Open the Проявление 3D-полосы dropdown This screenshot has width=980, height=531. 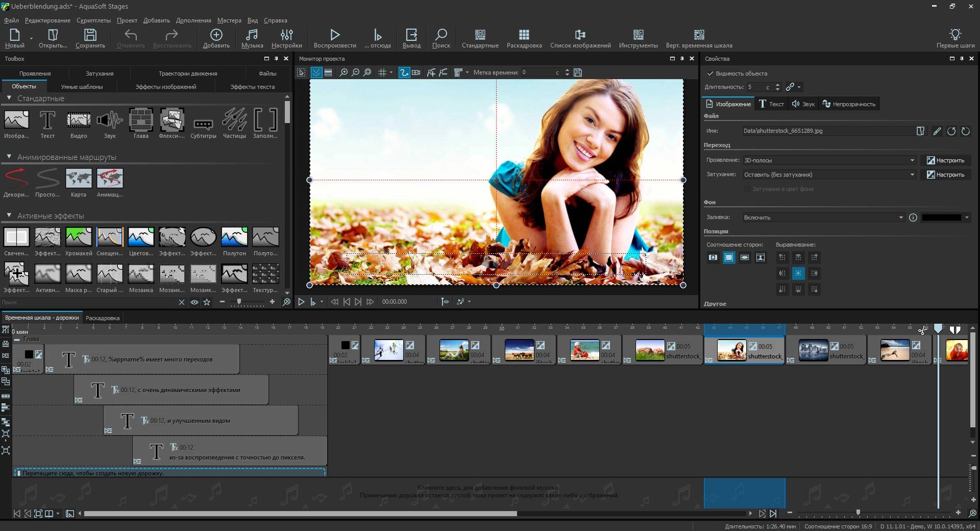coord(829,160)
